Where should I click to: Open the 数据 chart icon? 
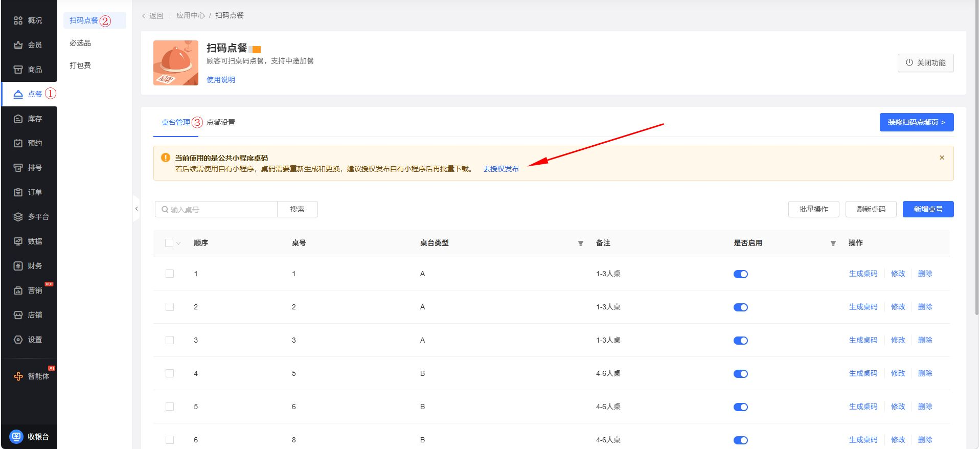point(18,241)
